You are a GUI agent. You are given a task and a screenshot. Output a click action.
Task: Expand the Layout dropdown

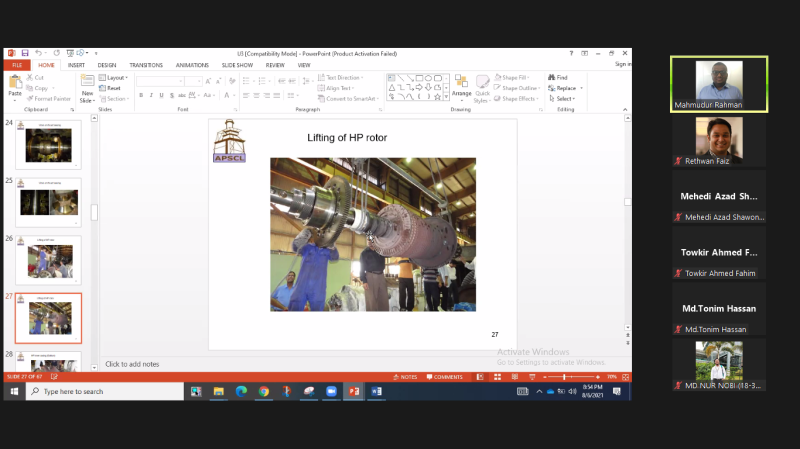(115, 77)
